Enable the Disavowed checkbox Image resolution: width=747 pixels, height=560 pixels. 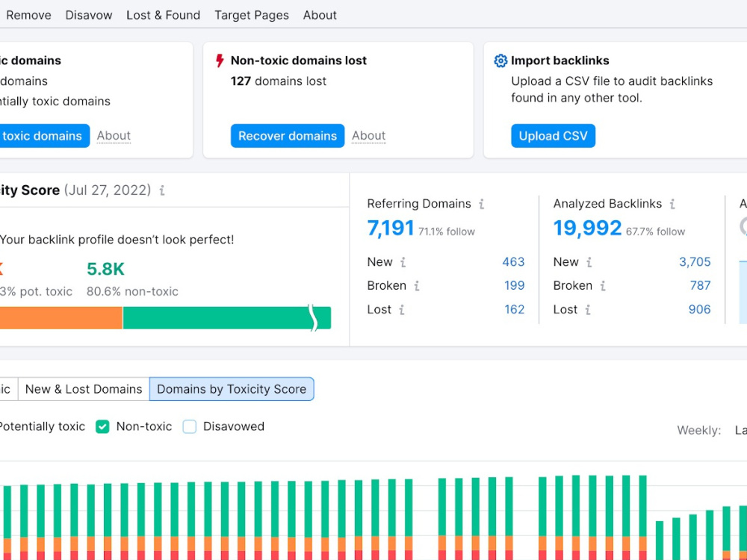coord(190,426)
